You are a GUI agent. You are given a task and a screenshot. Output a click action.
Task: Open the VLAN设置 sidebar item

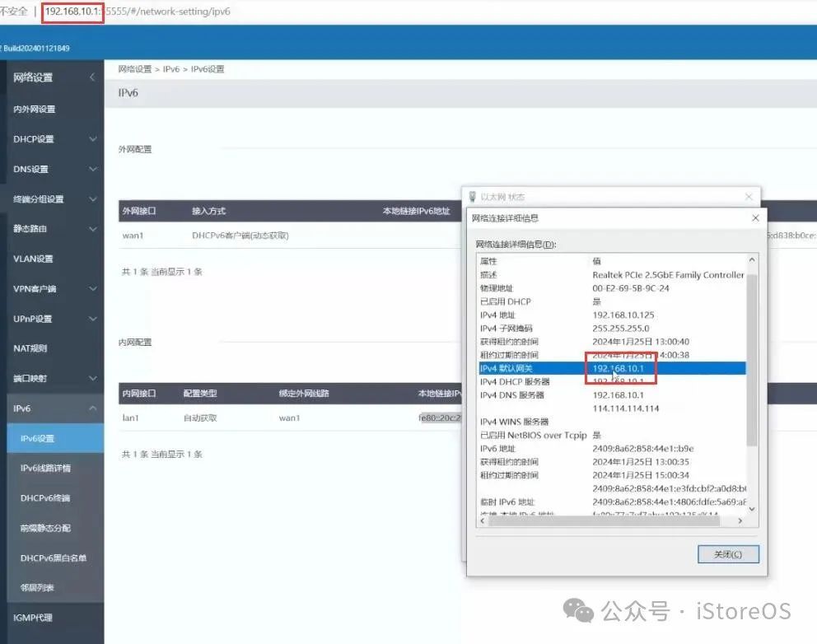33,259
